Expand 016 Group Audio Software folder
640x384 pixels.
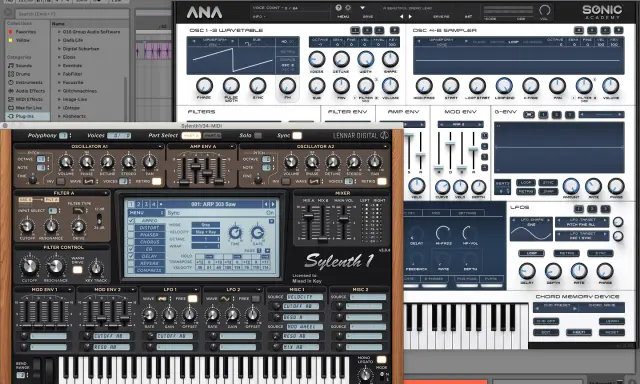tap(59, 31)
